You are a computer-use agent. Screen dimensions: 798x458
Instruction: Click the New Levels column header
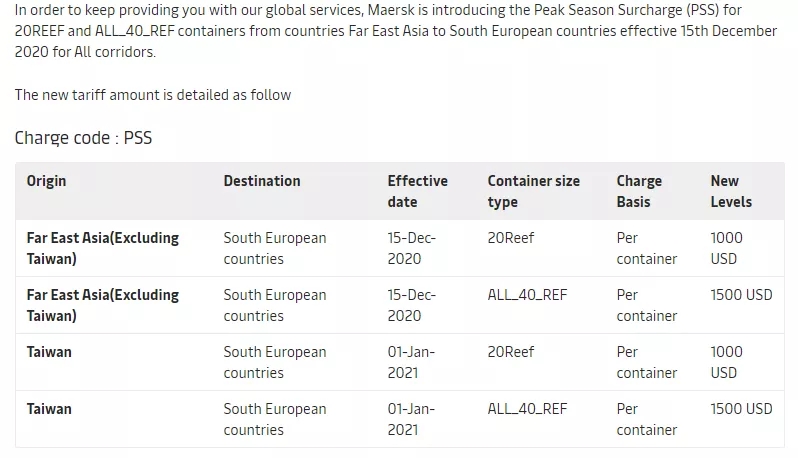tap(731, 191)
